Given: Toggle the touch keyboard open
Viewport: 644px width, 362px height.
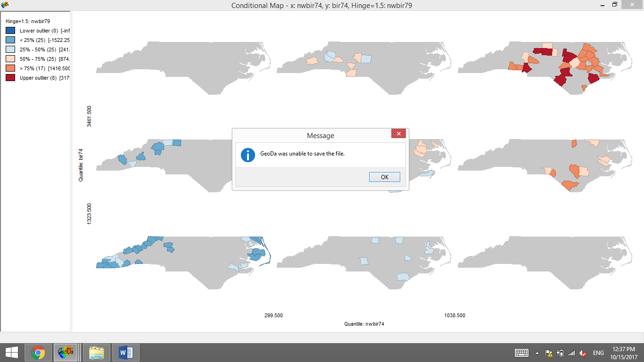Looking at the screenshot, I should click(x=521, y=353).
